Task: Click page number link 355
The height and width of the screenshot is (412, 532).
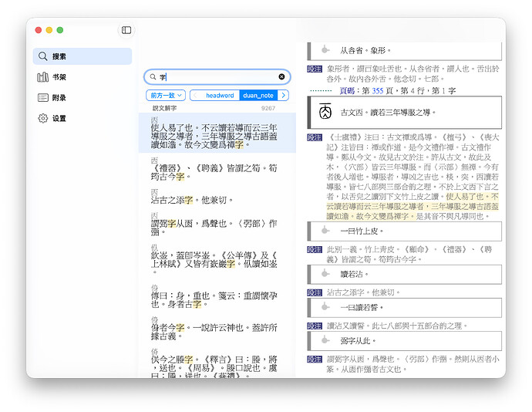Action: 377,91
